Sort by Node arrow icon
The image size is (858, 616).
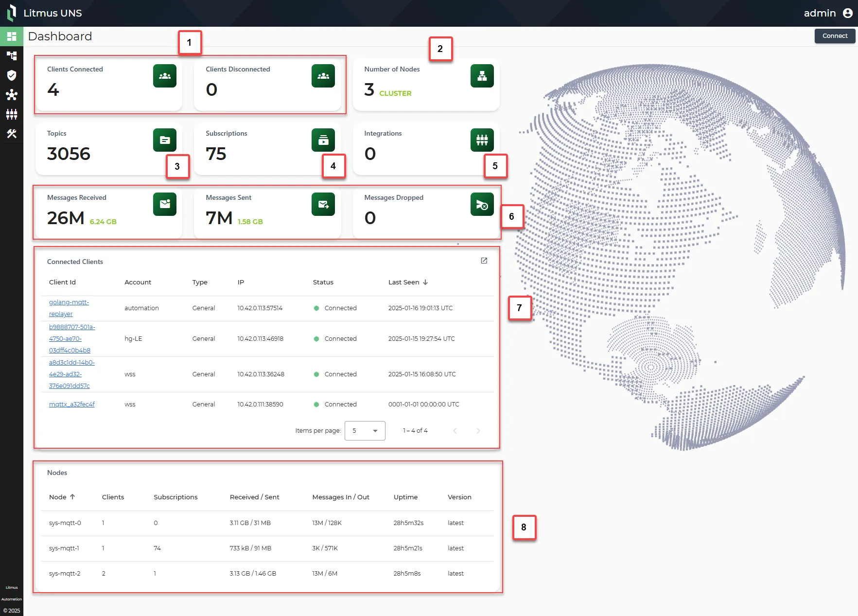[x=72, y=497]
